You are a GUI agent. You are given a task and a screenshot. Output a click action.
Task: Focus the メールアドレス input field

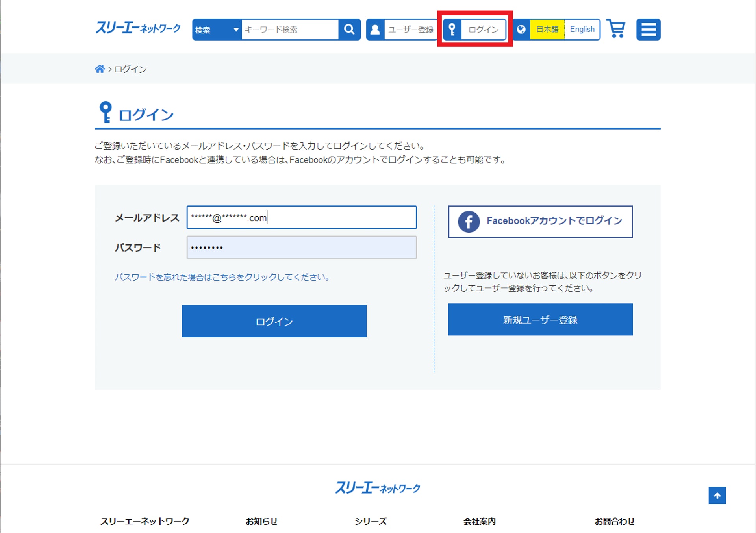(x=301, y=217)
